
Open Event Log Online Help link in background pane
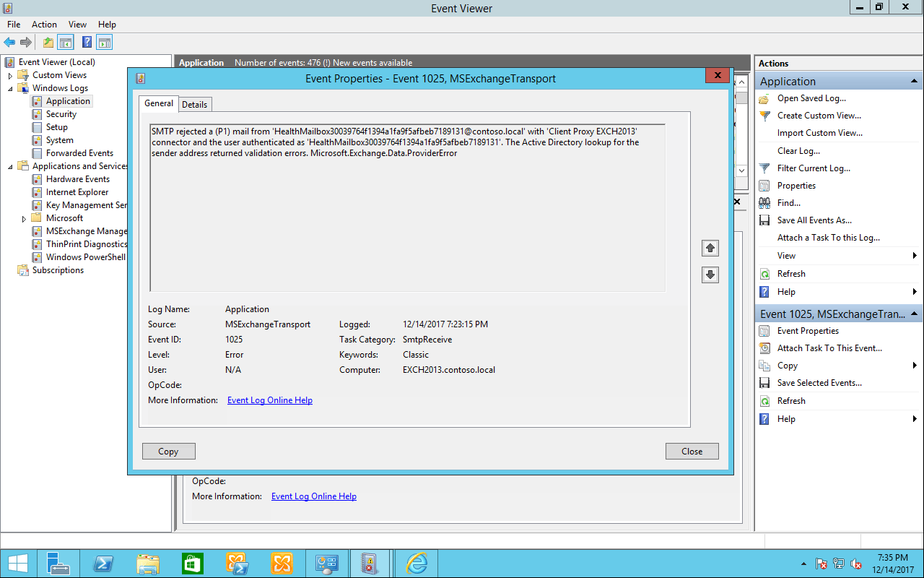pos(314,496)
